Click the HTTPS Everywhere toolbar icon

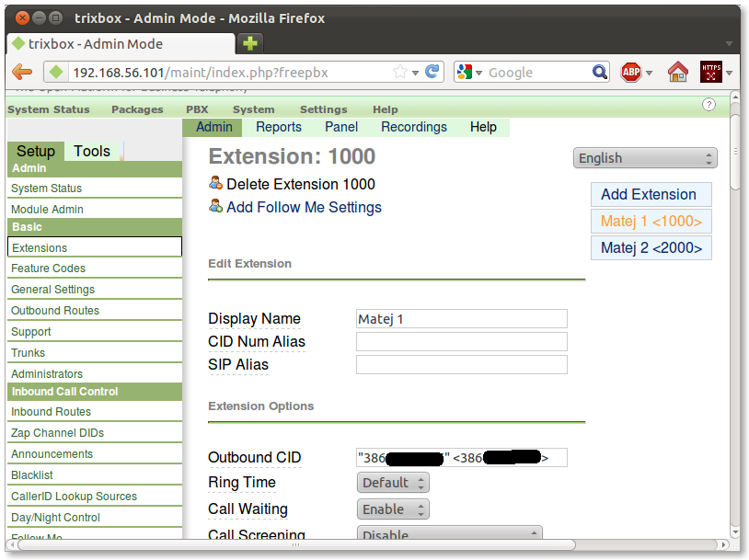(711, 72)
